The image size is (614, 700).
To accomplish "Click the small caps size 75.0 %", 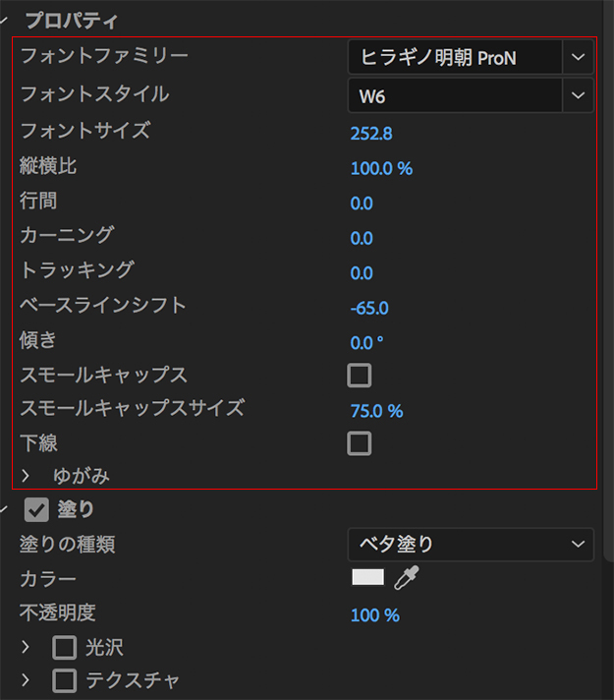I will click(x=376, y=411).
